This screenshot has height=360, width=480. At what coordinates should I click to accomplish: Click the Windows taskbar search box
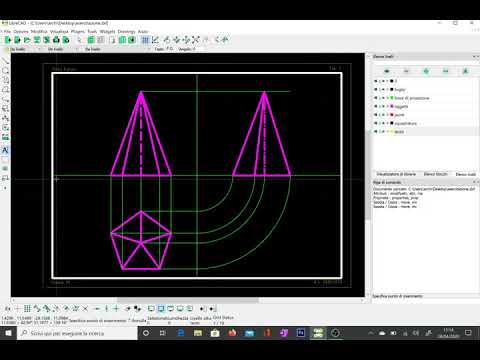[x=77, y=333]
